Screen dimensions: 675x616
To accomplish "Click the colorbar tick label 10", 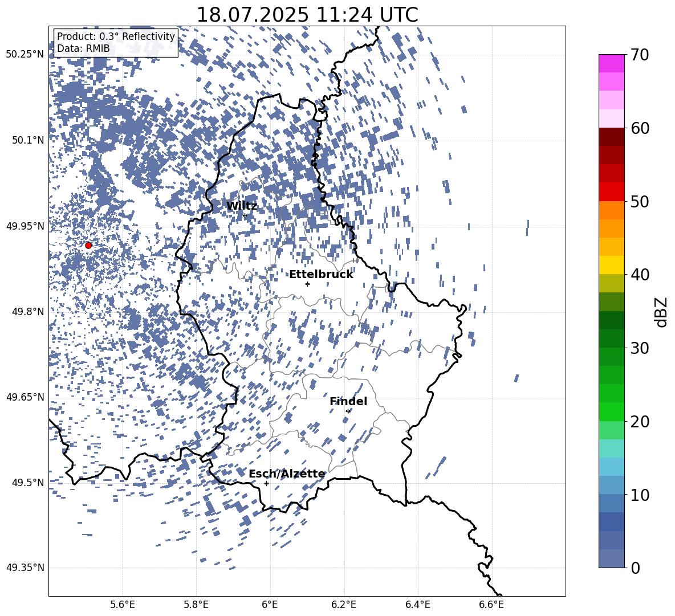I will 640,495.
